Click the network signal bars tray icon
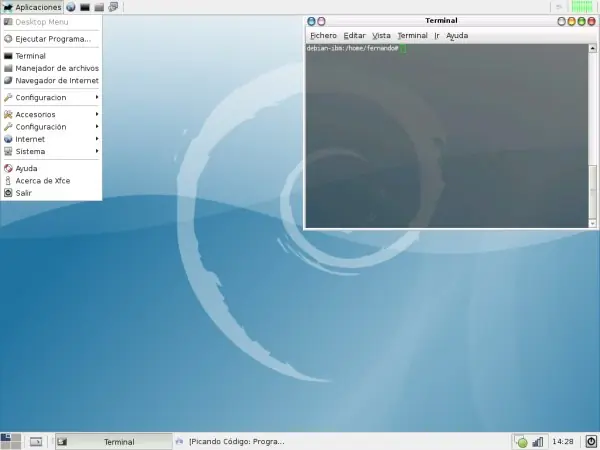This screenshot has height=450, width=600. click(538, 442)
